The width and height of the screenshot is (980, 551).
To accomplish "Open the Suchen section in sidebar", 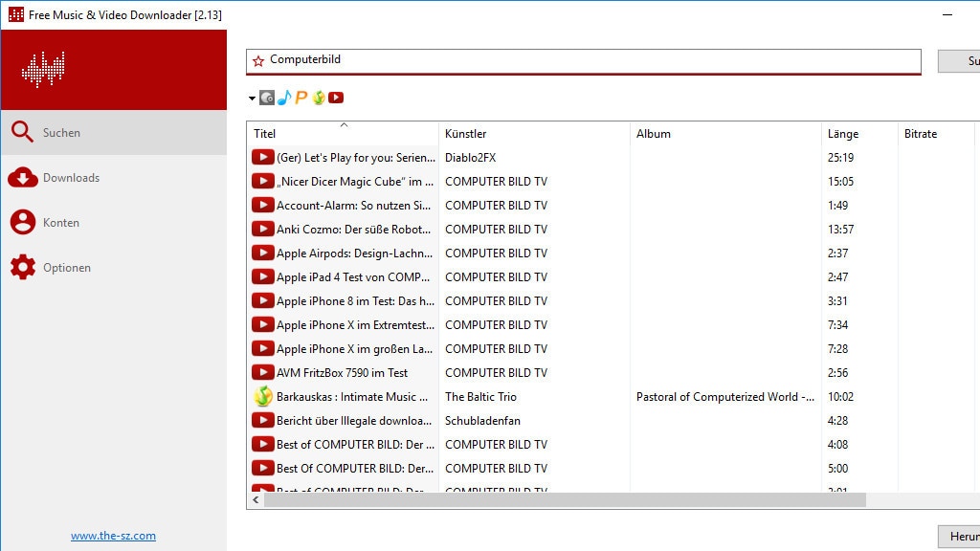I will [x=114, y=132].
